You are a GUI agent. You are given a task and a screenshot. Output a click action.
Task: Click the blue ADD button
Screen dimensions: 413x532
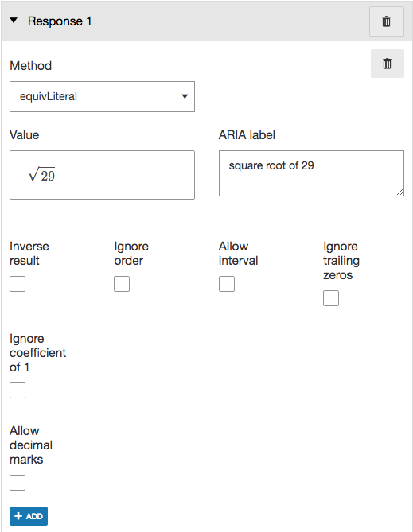[x=29, y=516]
